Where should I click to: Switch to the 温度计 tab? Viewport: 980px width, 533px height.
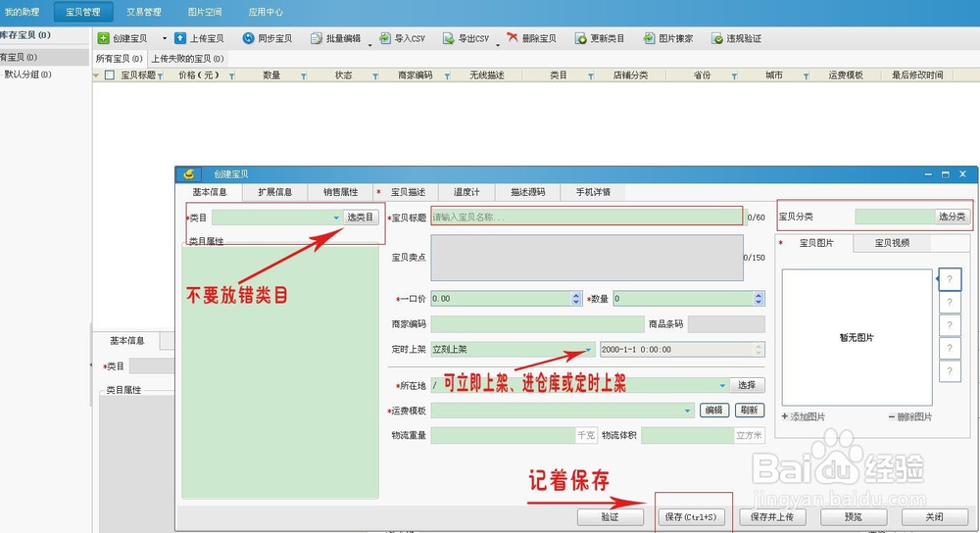click(x=466, y=192)
